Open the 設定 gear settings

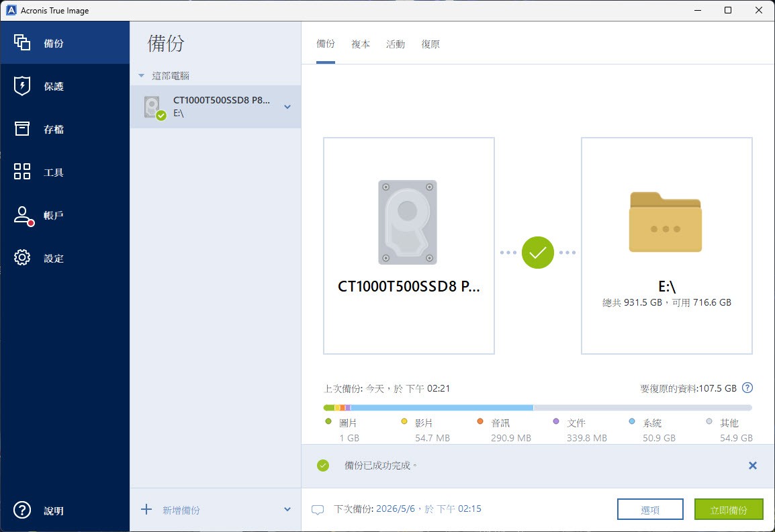(64, 258)
